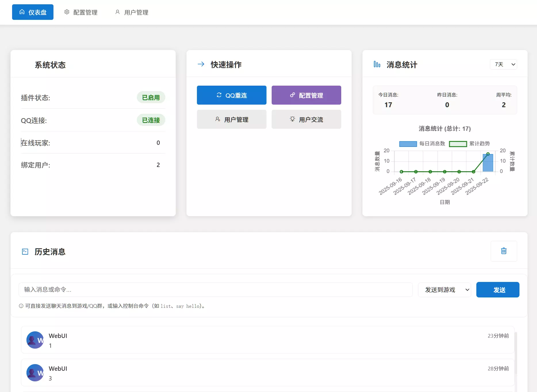Switch to 用户管理 tab in top navigation
The image size is (537, 392).
pos(132,12)
